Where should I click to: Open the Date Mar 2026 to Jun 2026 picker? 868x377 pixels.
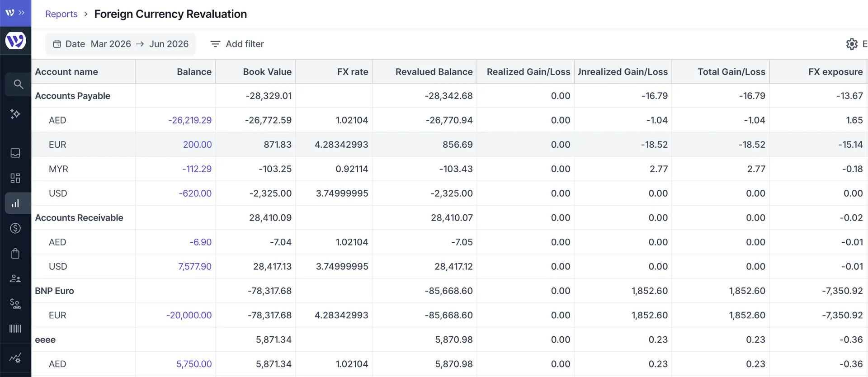point(120,44)
